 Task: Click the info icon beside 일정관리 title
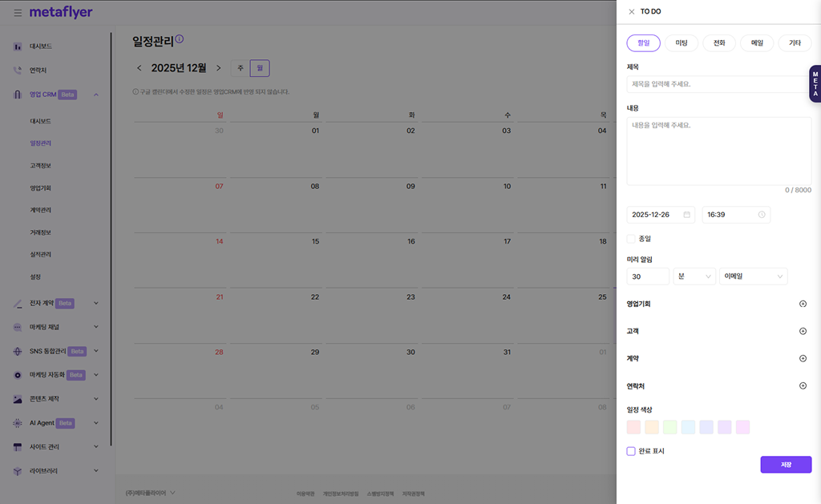click(180, 38)
